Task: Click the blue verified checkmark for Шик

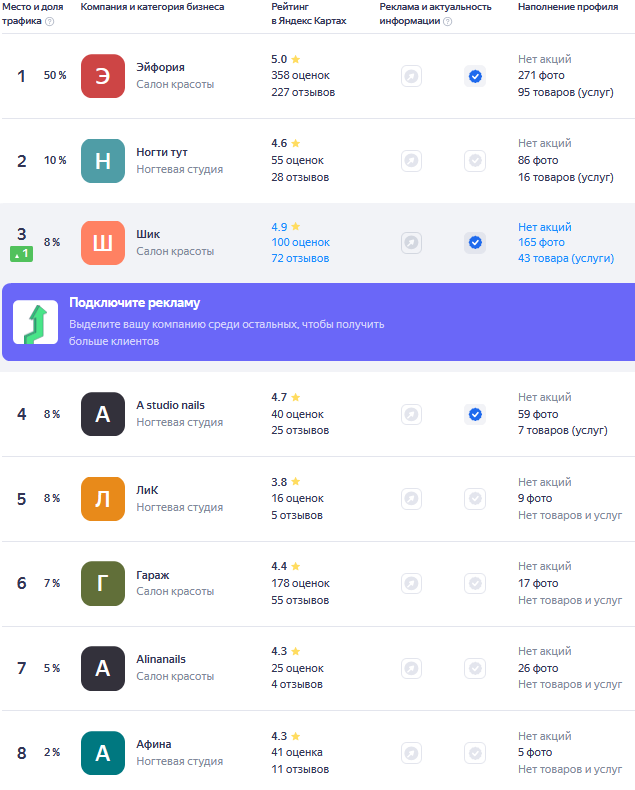Action: tap(475, 243)
